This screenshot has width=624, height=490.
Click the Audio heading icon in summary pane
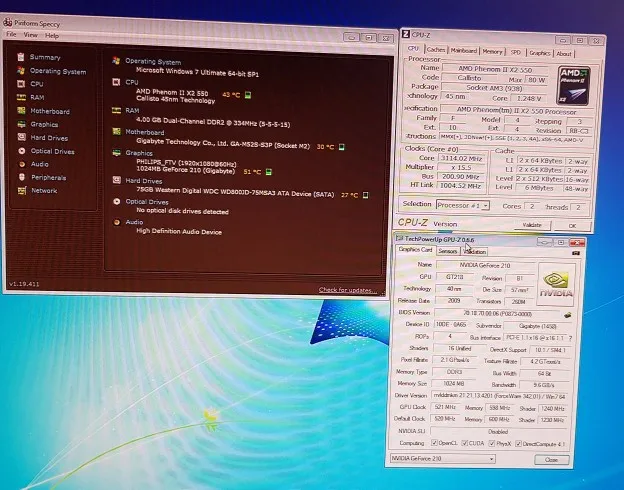(x=117, y=222)
